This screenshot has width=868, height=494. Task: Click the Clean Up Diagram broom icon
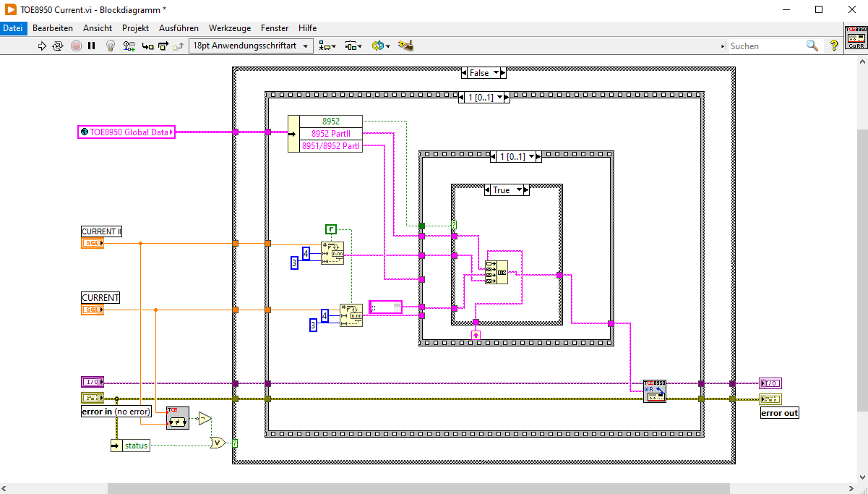point(406,46)
